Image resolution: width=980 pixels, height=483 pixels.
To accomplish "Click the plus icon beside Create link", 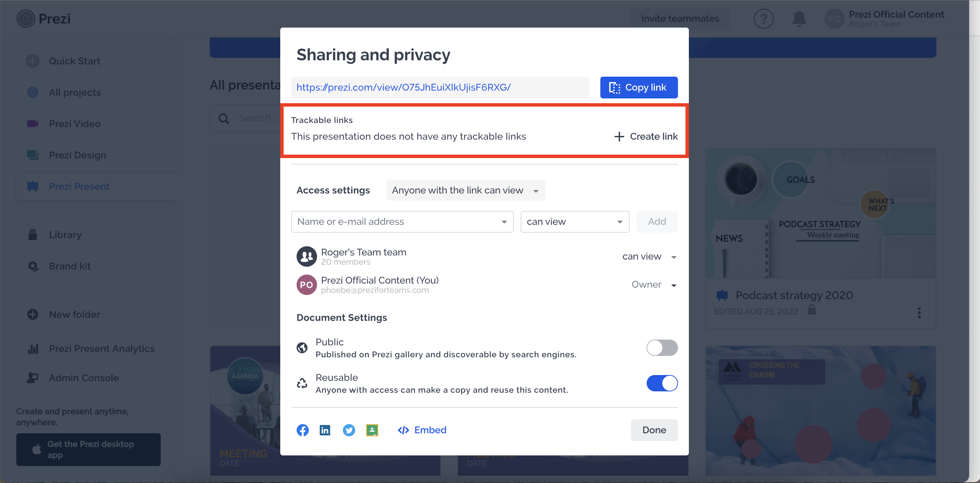I will click(619, 136).
